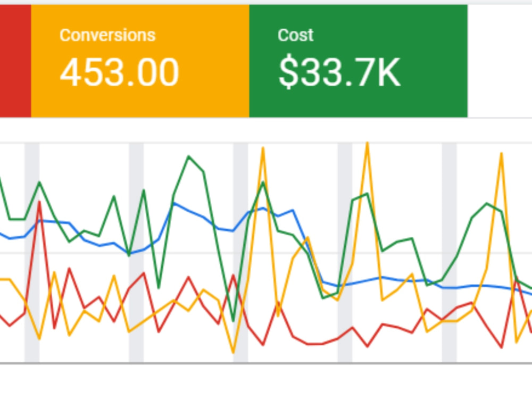Click the Cost label text
This screenshot has height=399, width=532.
tap(295, 35)
